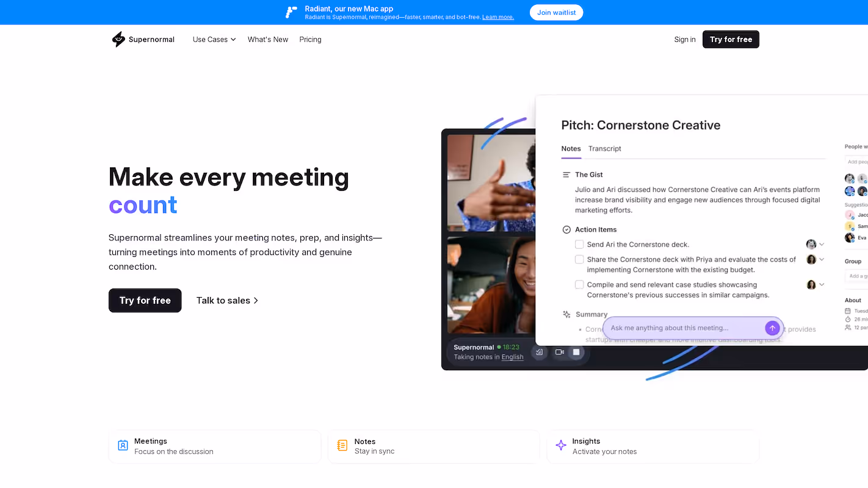Click assignee avatar for Compile case studies item

(x=811, y=285)
